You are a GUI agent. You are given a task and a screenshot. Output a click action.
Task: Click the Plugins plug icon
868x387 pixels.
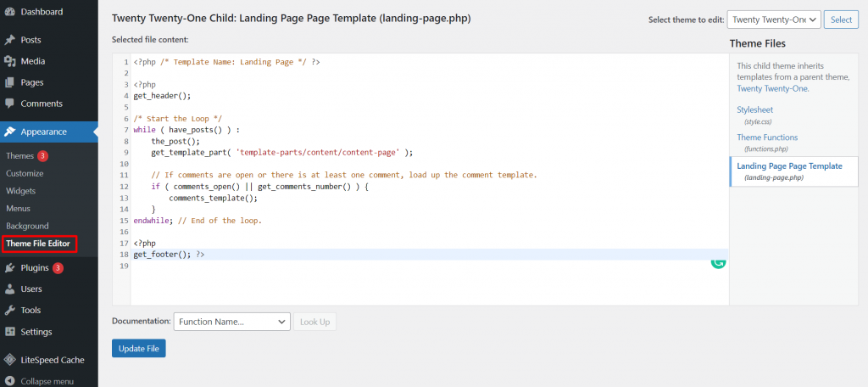pyautogui.click(x=10, y=268)
